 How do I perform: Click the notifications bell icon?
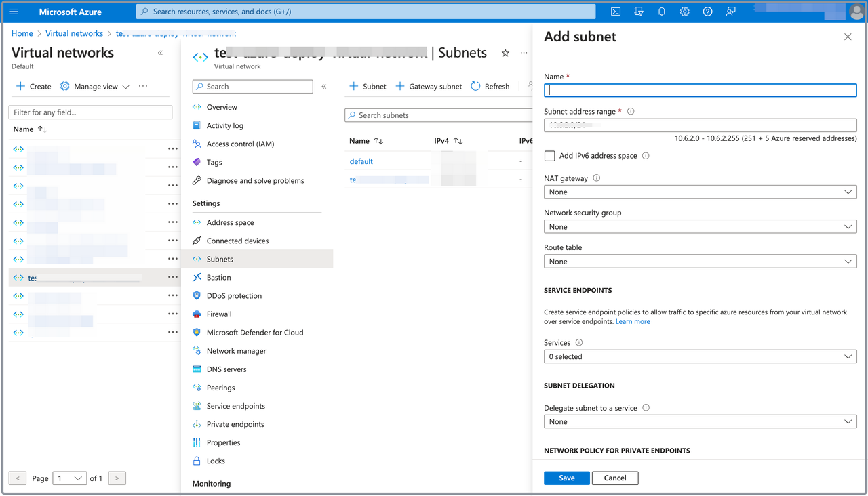click(661, 12)
